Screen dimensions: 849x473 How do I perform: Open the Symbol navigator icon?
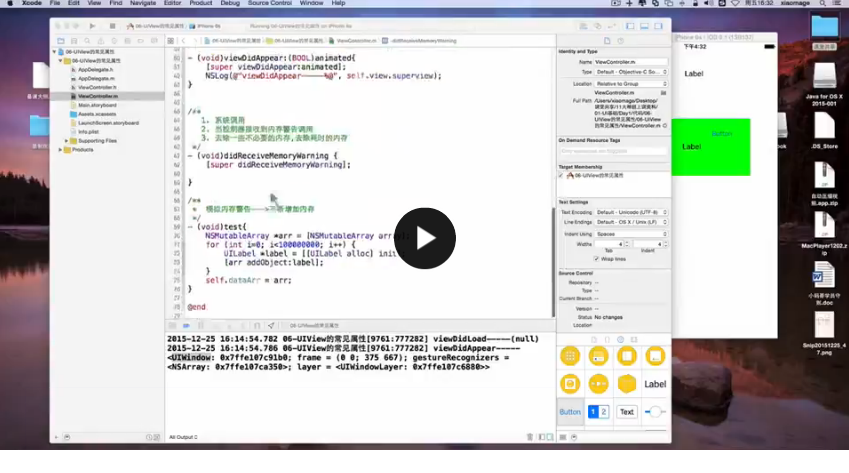(74, 41)
